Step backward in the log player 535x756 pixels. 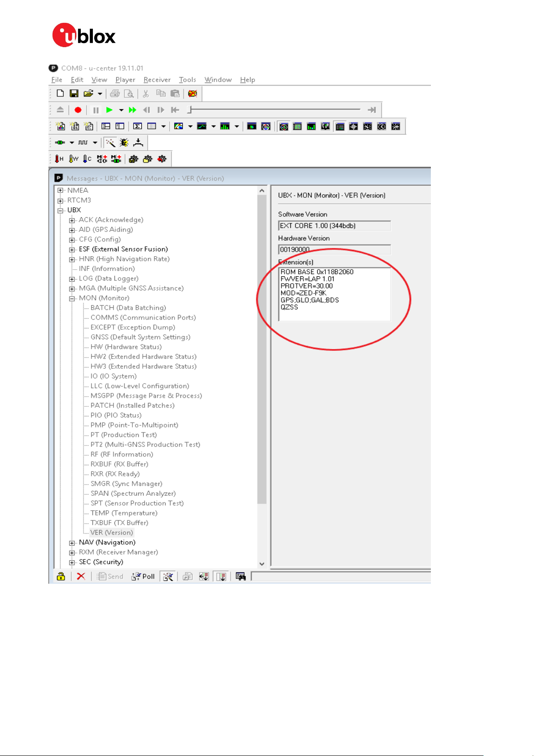(146, 110)
